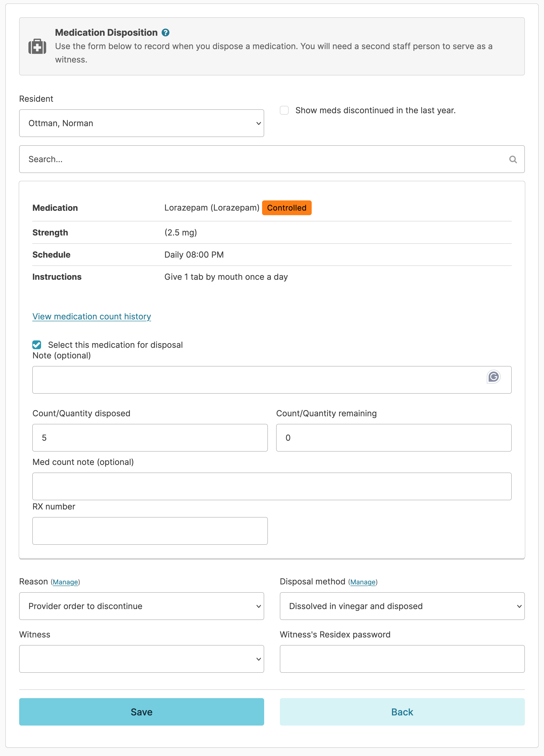Enable show meds discontinued checkbox
Viewport: 544px width, 756px height.
coord(284,110)
